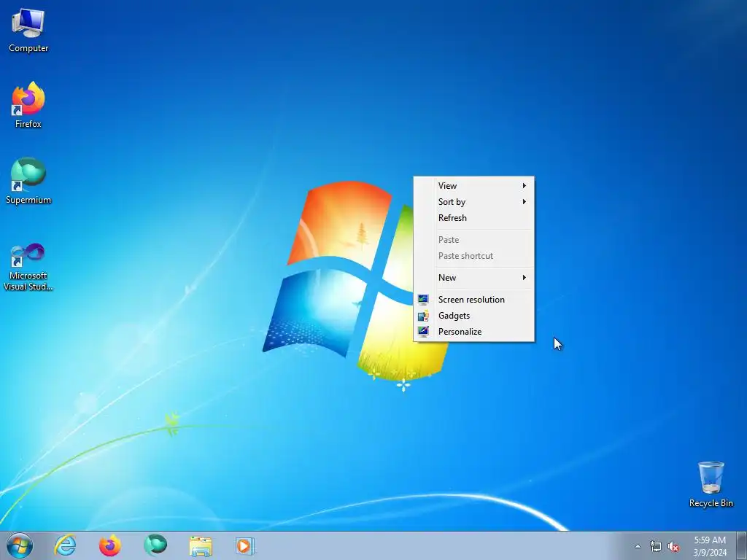
Task: Open the Computer desktop icon
Action: pos(28,31)
